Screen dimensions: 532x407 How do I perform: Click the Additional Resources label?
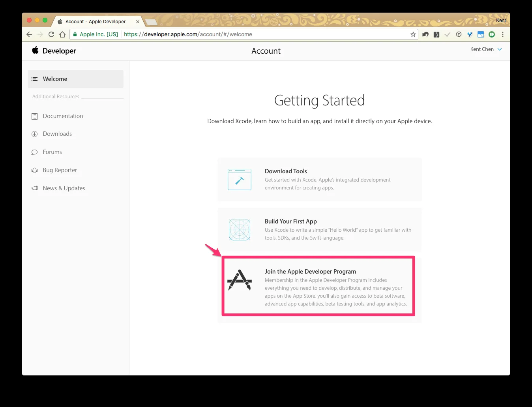56,97
